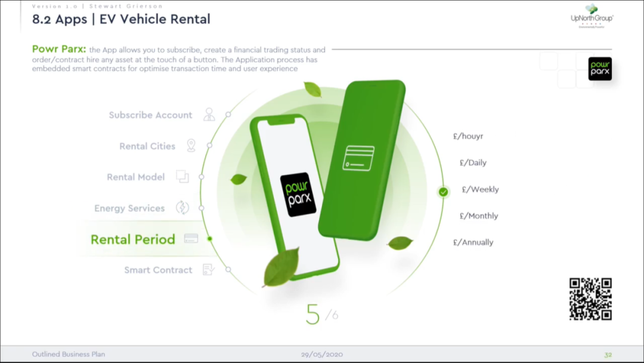Viewport: 644px width, 363px height.
Task: Click the powr parx logo at top right
Action: pos(600,69)
